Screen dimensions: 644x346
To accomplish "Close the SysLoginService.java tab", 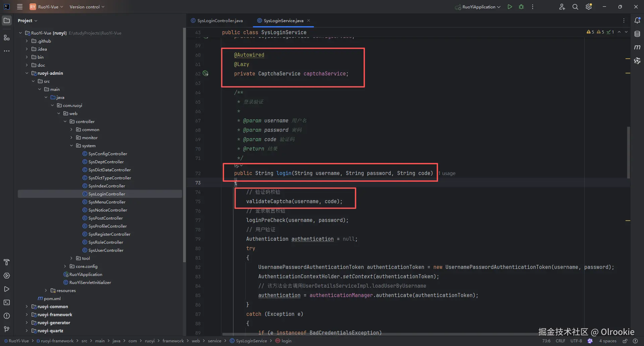I will coord(309,20).
